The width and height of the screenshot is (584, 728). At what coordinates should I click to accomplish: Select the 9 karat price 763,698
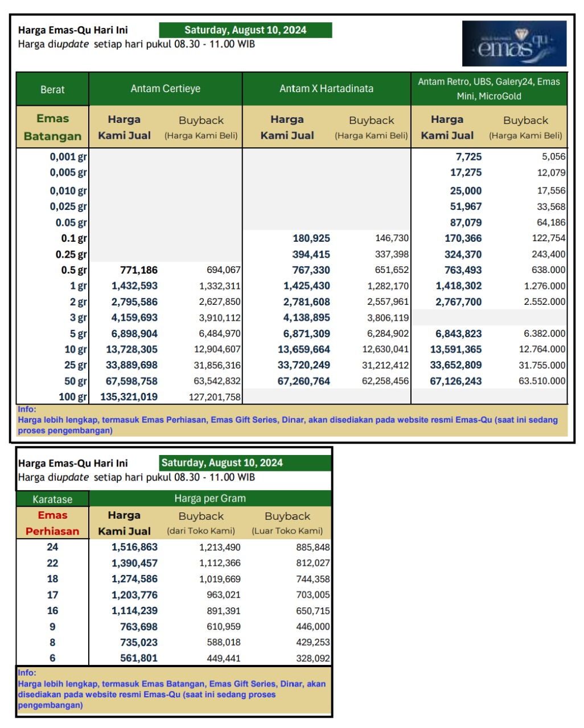[139, 627]
